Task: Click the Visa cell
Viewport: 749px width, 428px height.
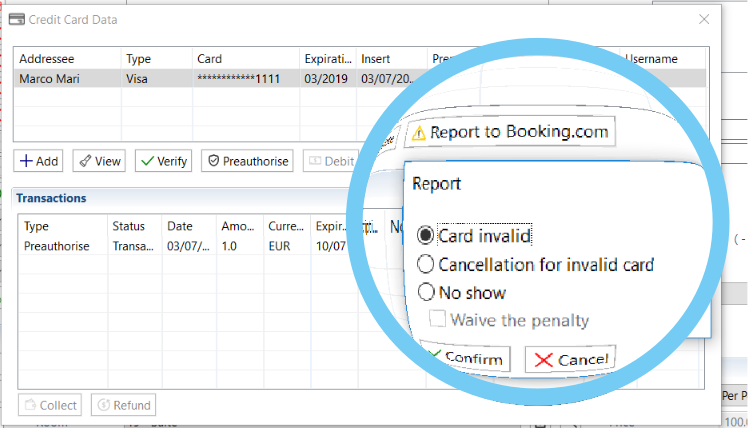Action: pos(157,78)
